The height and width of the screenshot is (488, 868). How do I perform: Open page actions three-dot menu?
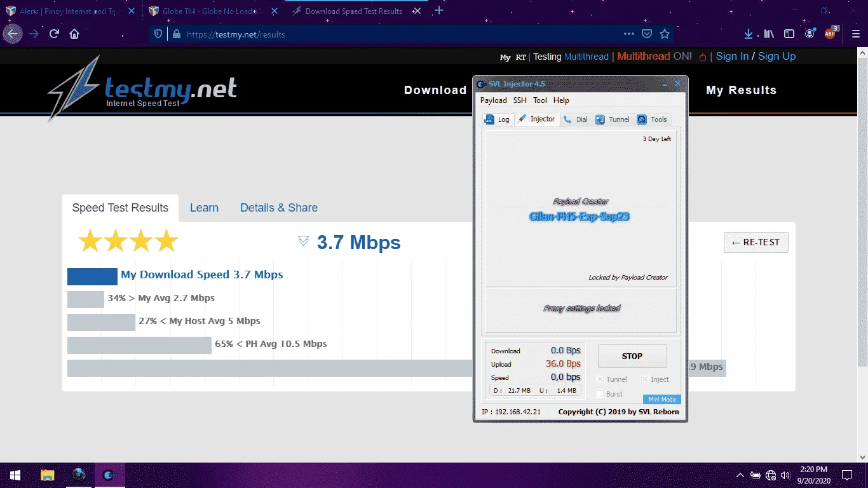pyautogui.click(x=628, y=34)
